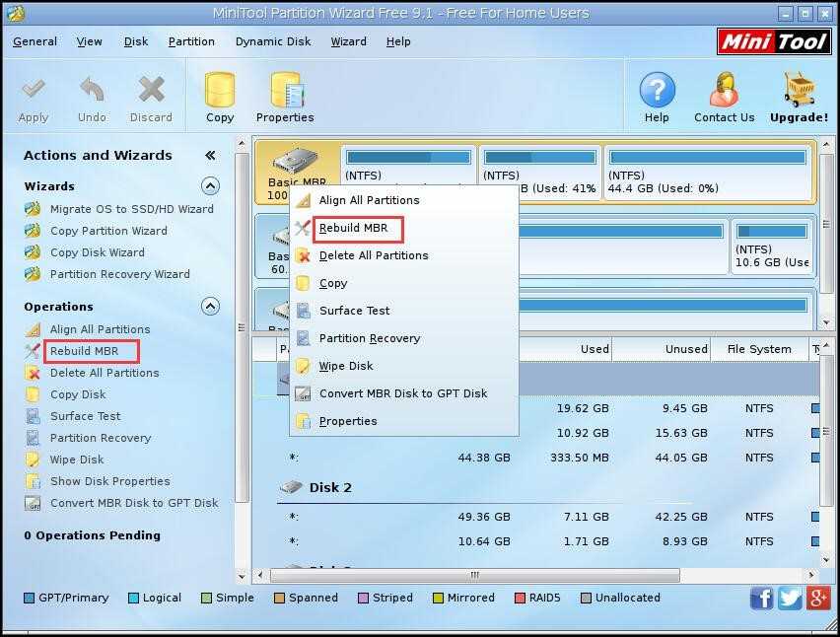Click Rebuild MBR icon in Operations panel
The width and height of the screenshot is (840, 637).
33,351
